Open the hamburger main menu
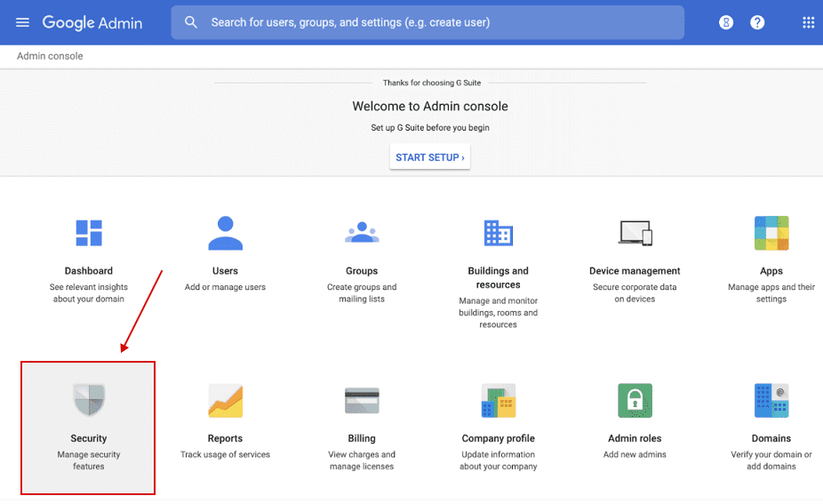823x504 pixels. click(23, 22)
